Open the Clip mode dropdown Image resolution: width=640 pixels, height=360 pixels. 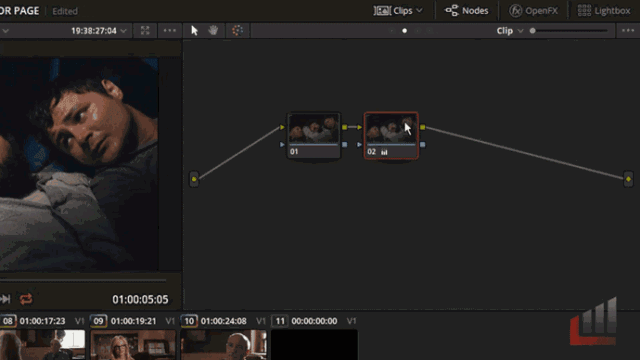[x=509, y=31]
